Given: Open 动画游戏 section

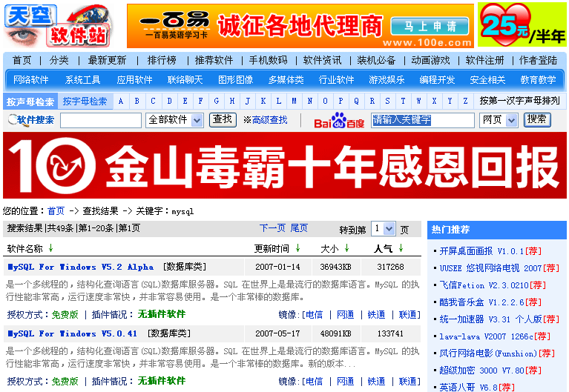Looking at the screenshot, I should click(x=430, y=60).
